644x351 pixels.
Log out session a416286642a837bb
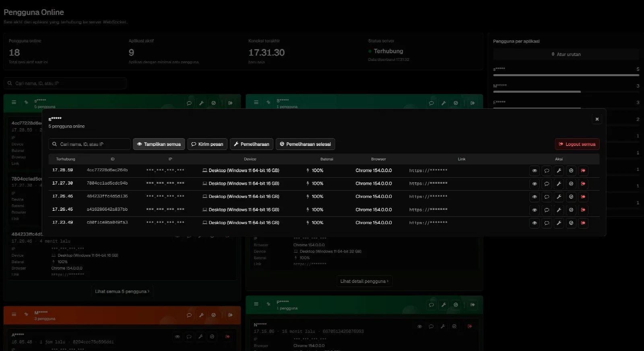pyautogui.click(x=583, y=210)
